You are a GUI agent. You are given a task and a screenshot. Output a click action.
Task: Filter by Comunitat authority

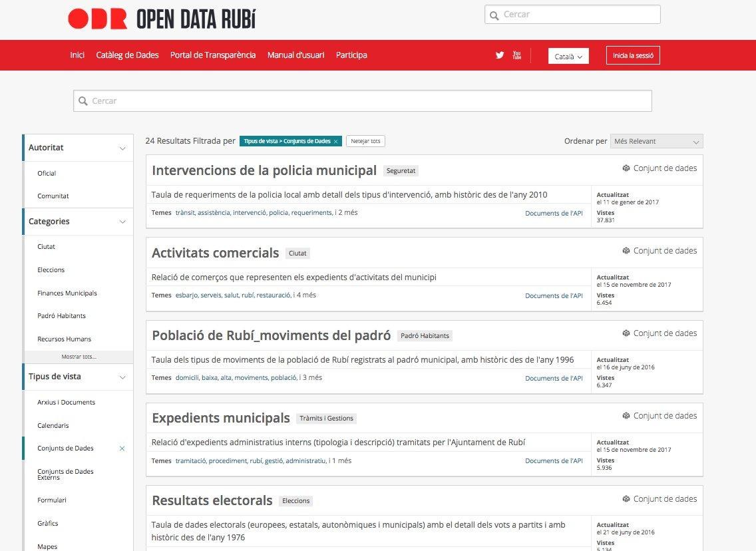[53, 196]
